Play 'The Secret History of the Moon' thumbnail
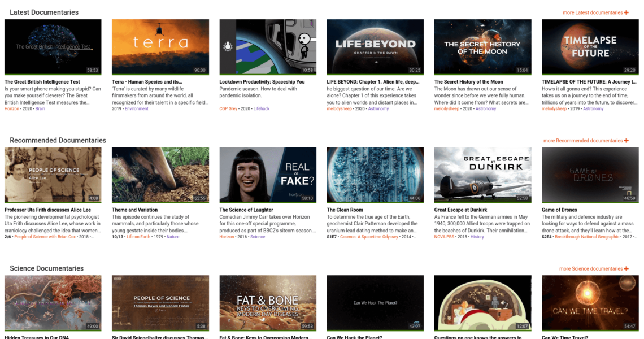The height and width of the screenshot is (339, 644). pos(482,47)
